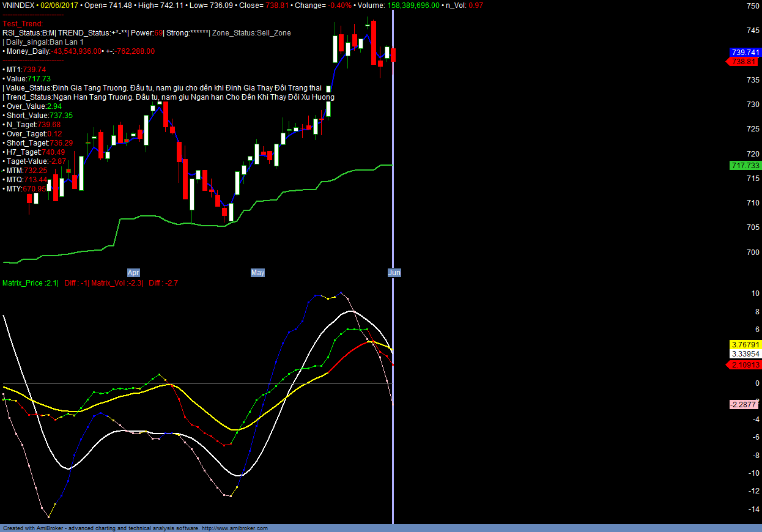The image size is (762, 532).
Task: Click the yellow 3.76791 indicator value label
Action: [x=745, y=345]
